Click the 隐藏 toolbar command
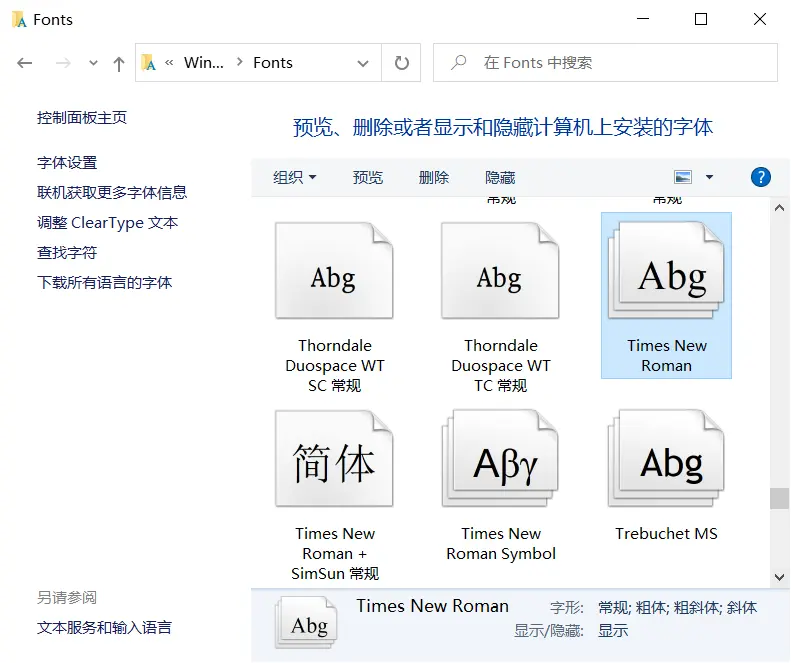The height and width of the screenshot is (663, 791). coord(500,177)
